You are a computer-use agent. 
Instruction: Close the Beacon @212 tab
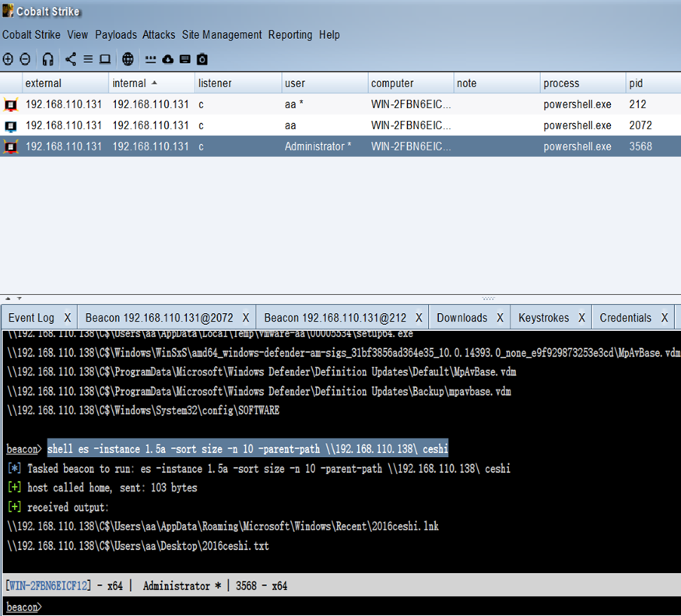[x=419, y=318]
